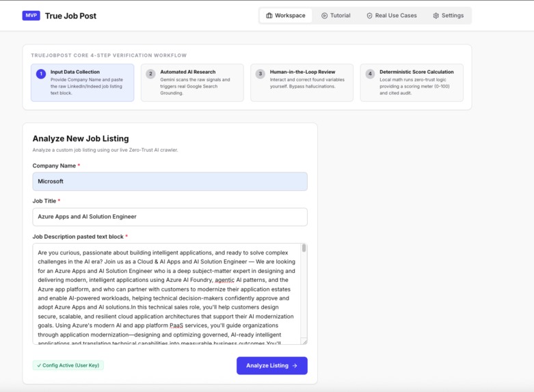This screenshot has height=392, width=534.
Task: Click the Real Use Cases shield icon
Action: pos(369,16)
